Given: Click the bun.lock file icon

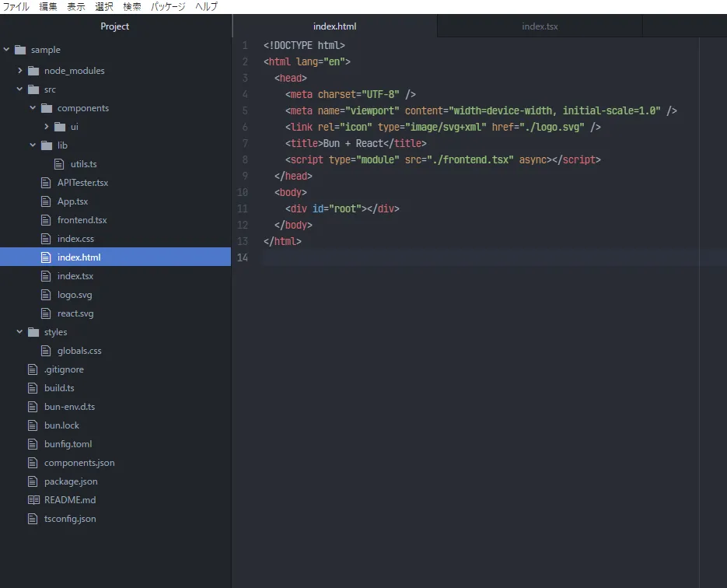Looking at the screenshot, I should (33, 425).
